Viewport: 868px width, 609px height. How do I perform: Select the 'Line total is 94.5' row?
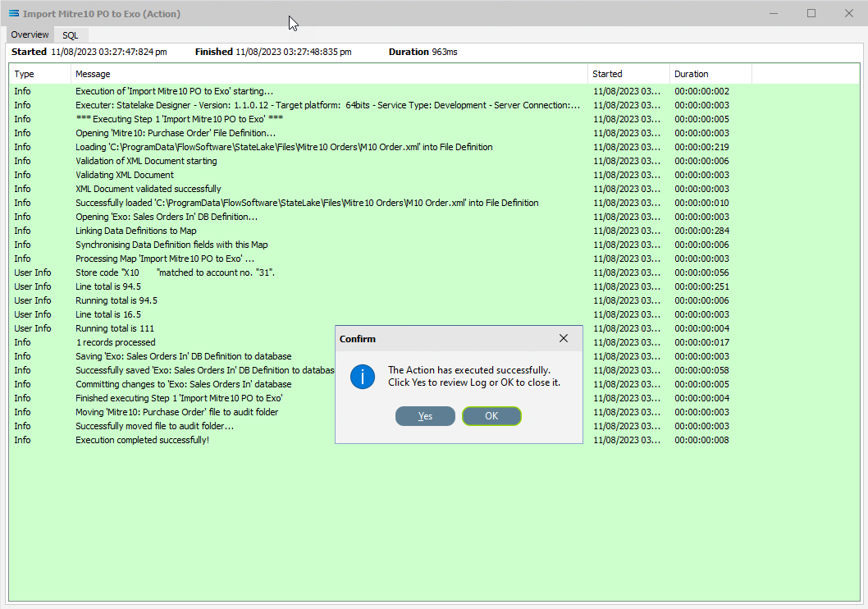pyautogui.click(x=434, y=286)
